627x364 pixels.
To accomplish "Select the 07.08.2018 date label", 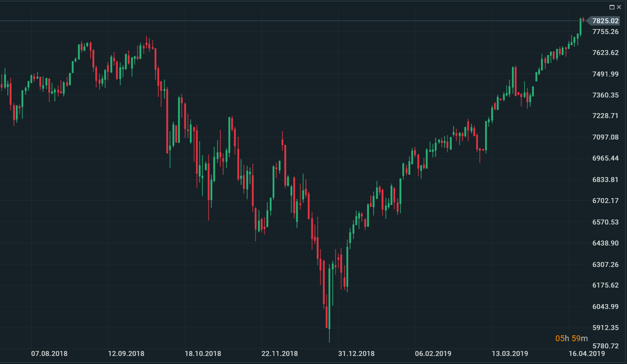I will (49, 354).
